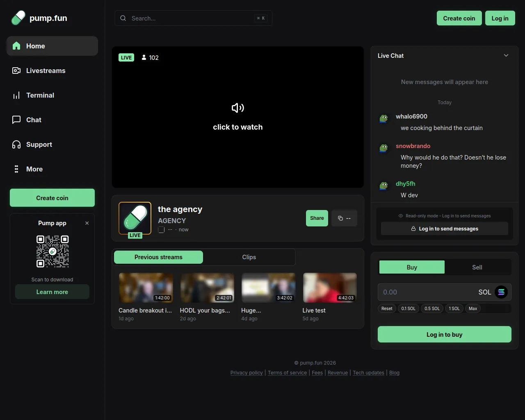Image resolution: width=525 pixels, height=420 pixels.
Task: Switch to the Previous streams tab
Action: click(x=158, y=257)
